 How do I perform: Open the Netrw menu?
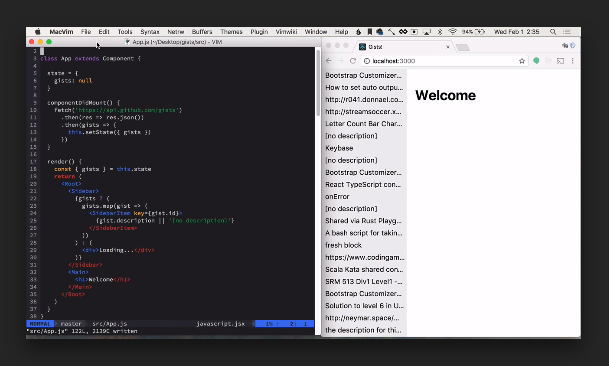pos(176,32)
